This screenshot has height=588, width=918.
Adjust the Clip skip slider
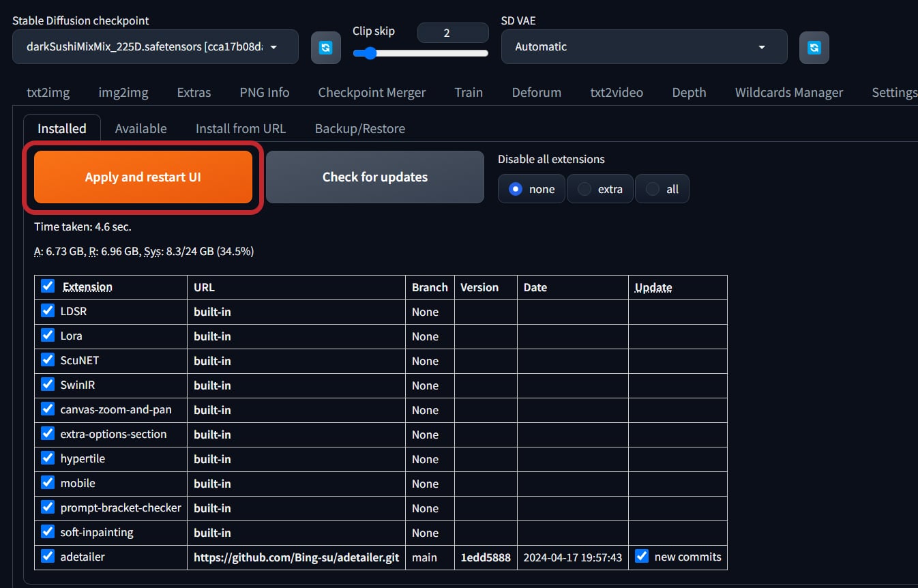click(420, 53)
